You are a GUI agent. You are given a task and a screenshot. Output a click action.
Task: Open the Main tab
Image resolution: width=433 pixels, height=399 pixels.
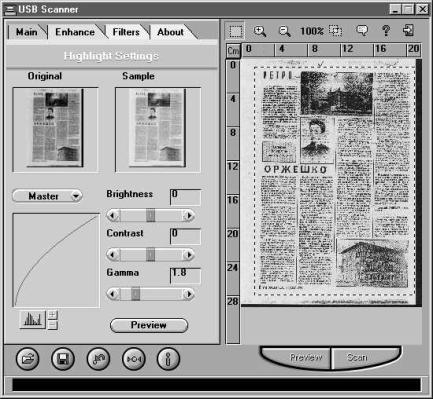pos(27,32)
